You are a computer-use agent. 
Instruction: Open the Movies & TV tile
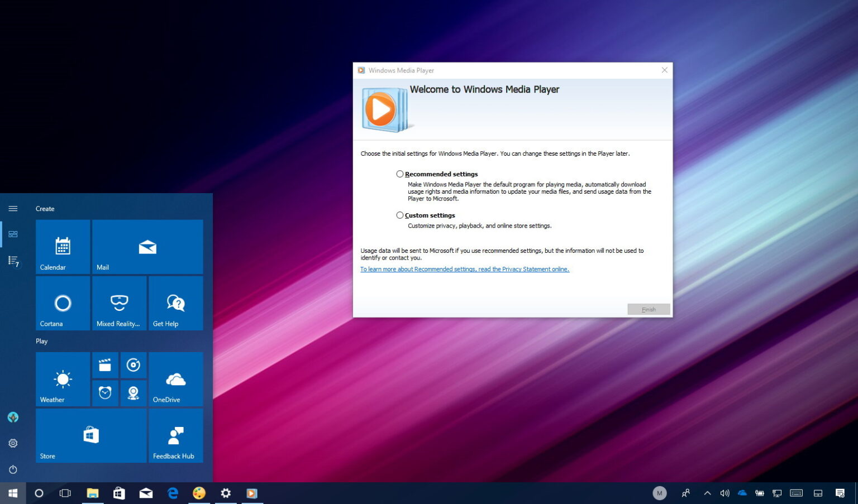click(x=105, y=365)
